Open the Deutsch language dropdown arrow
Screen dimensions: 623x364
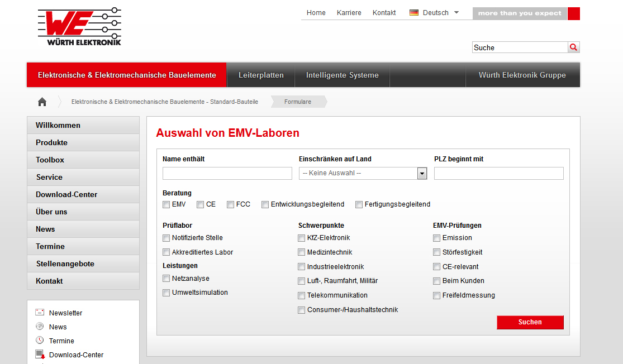click(456, 13)
